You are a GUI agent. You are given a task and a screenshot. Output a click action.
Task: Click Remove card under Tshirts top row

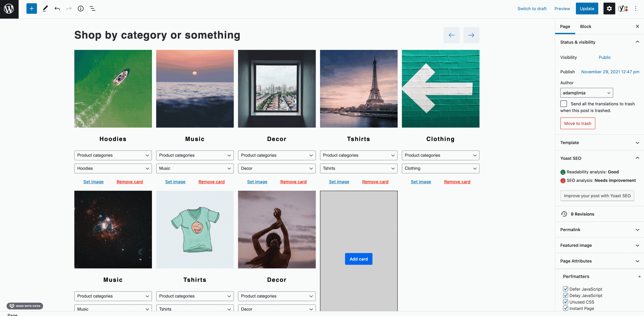pos(375,182)
